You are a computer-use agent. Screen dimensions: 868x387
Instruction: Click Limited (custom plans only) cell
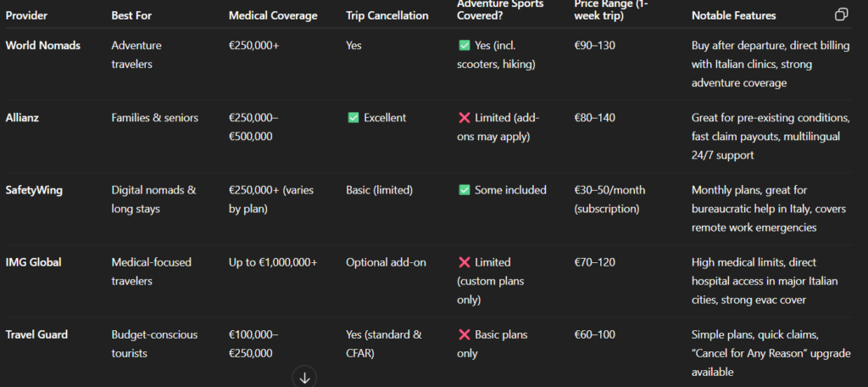[491, 281]
